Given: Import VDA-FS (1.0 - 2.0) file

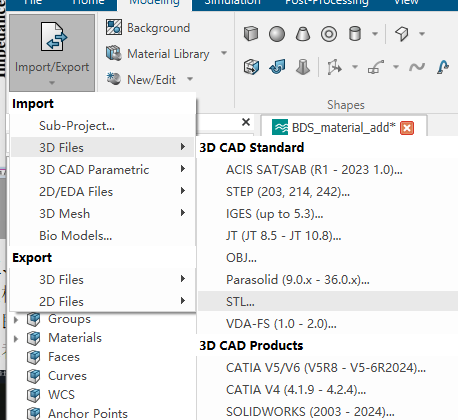Looking at the screenshot, I should click(328, 324).
